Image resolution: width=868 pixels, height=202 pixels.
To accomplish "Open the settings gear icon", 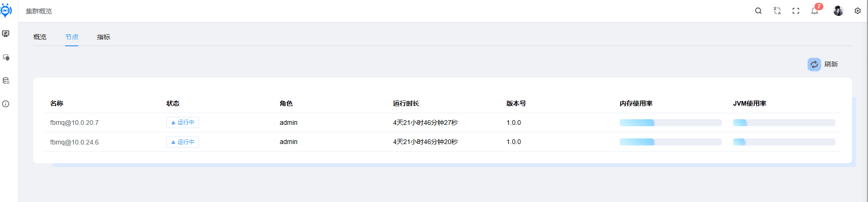I will point(858,11).
